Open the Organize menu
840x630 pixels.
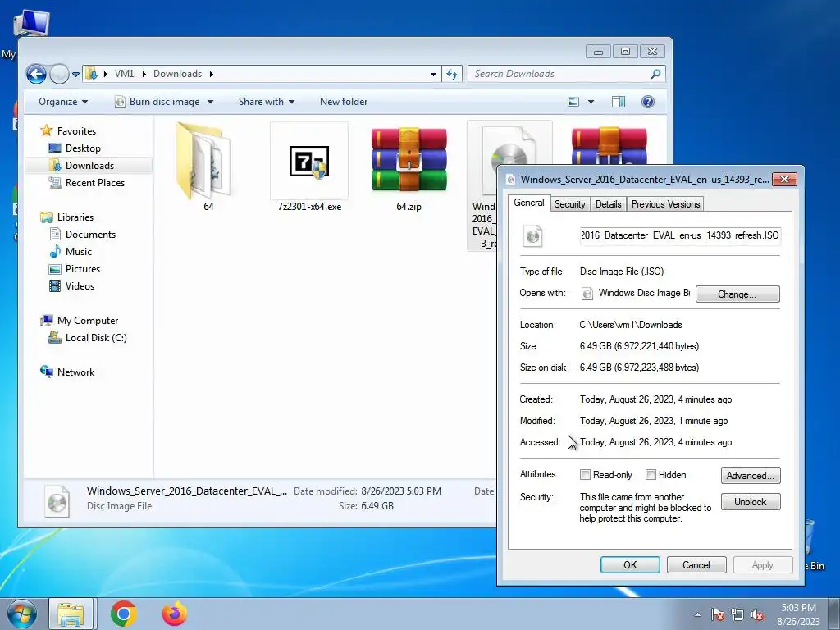click(62, 102)
